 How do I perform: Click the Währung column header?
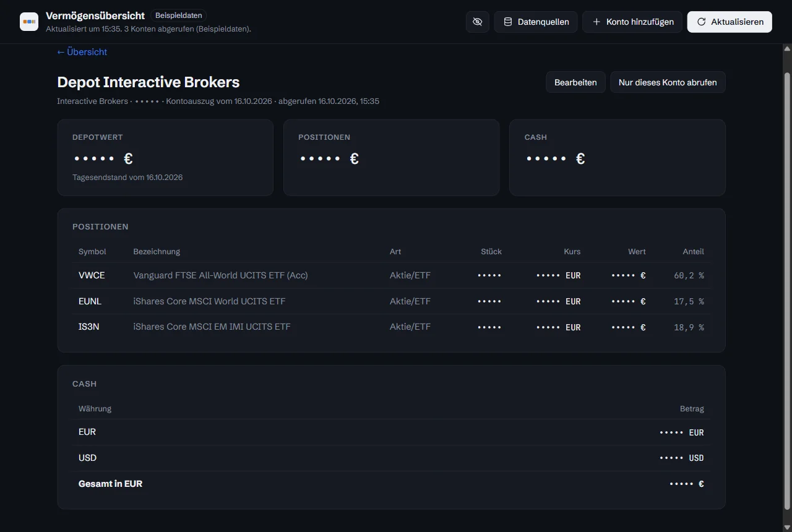click(95, 409)
